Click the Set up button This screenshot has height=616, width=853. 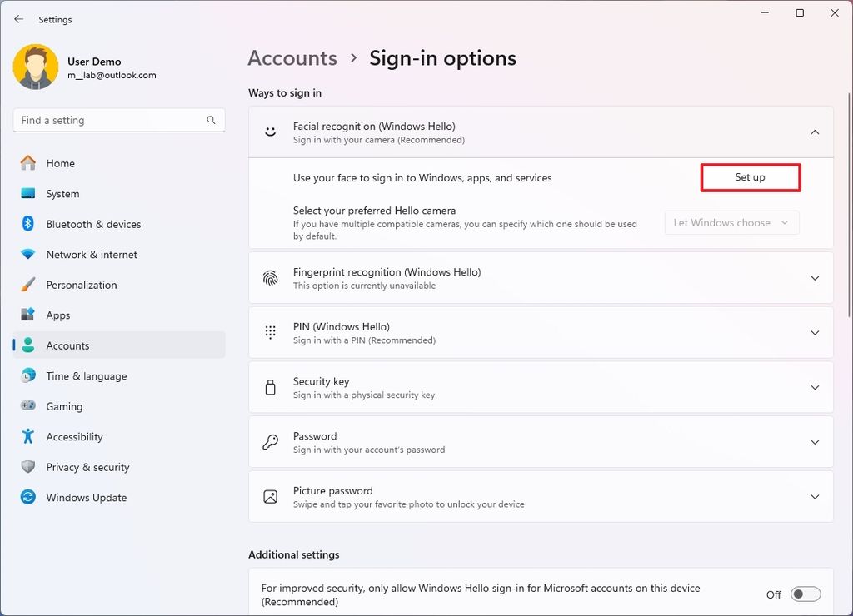[749, 177]
